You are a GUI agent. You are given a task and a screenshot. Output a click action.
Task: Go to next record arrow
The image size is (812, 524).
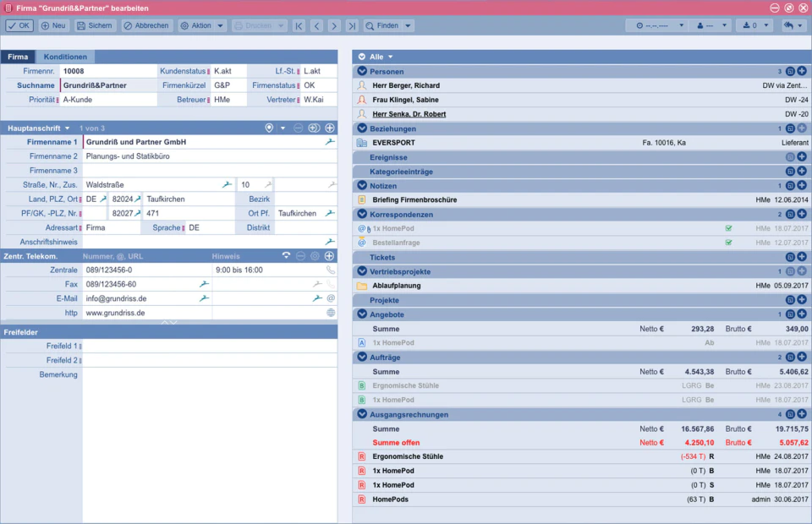pos(334,26)
